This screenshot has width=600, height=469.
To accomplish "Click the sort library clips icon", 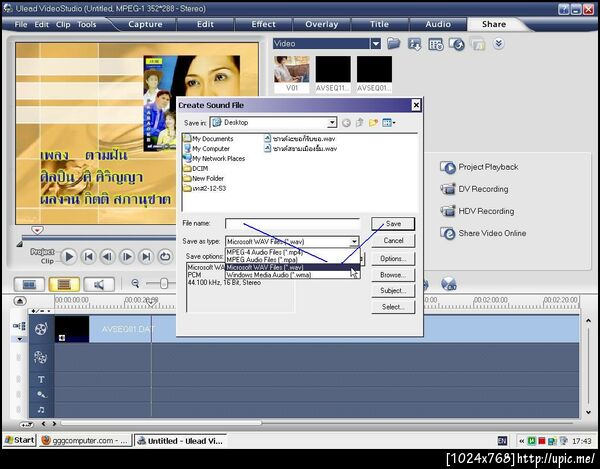I will tap(414, 44).
